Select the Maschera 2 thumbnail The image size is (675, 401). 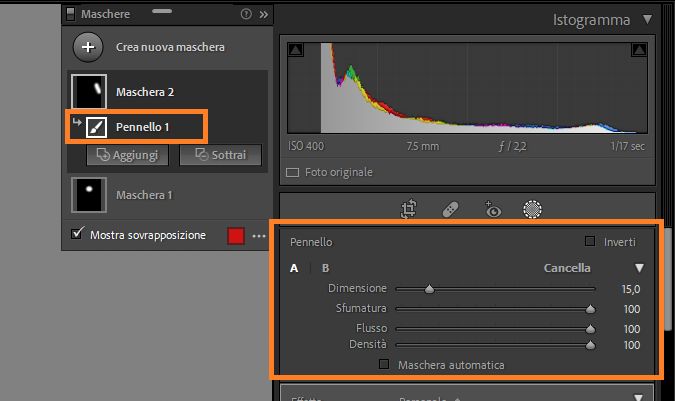point(89,91)
